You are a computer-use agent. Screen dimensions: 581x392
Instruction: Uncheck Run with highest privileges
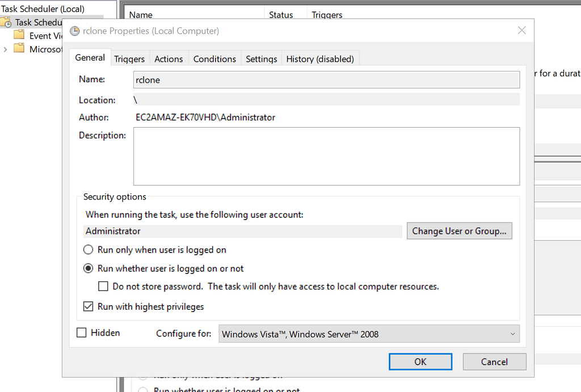(x=87, y=306)
